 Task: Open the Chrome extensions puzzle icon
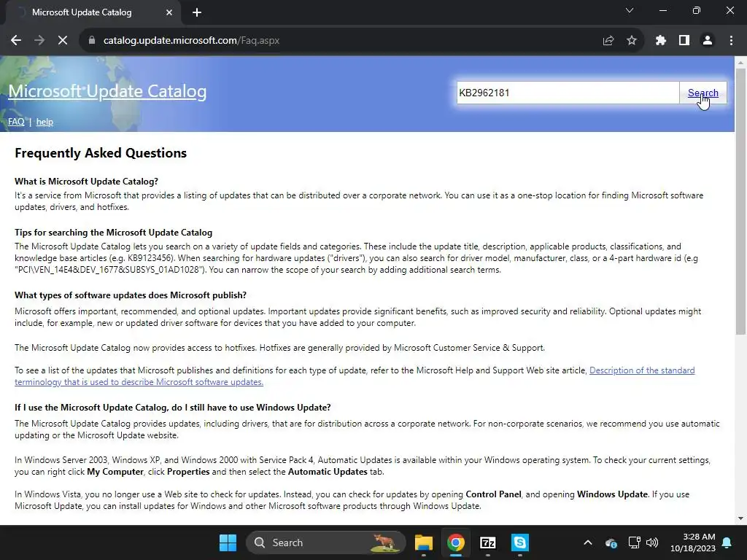pos(661,41)
